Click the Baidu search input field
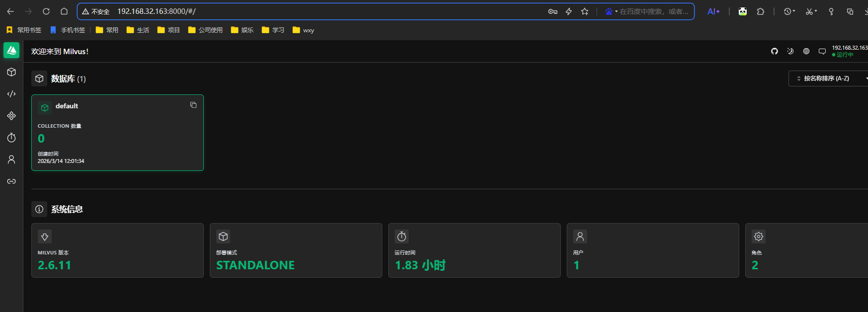The width and height of the screenshot is (868, 312). click(654, 11)
